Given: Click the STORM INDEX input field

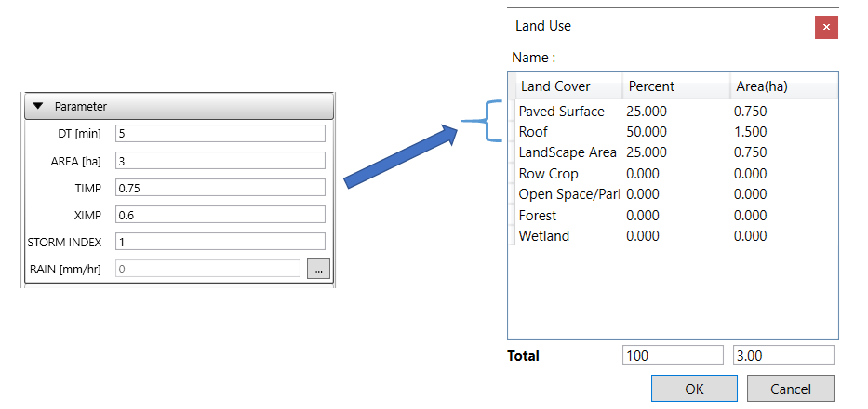Looking at the screenshot, I should coord(220,242).
